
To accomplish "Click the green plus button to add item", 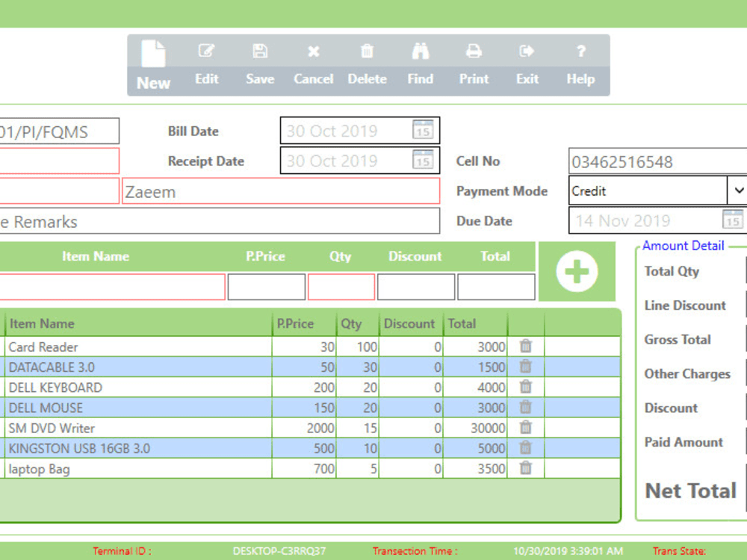I will coord(576,272).
